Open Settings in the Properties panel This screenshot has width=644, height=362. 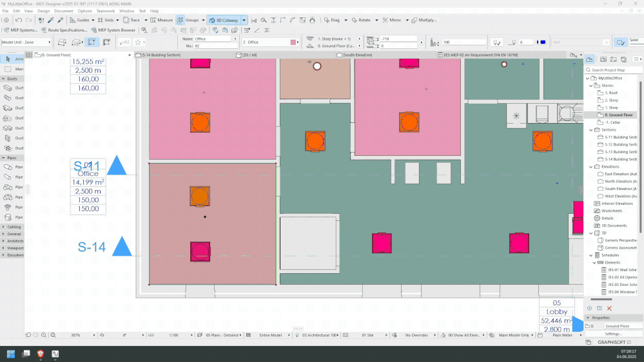(x=613, y=334)
